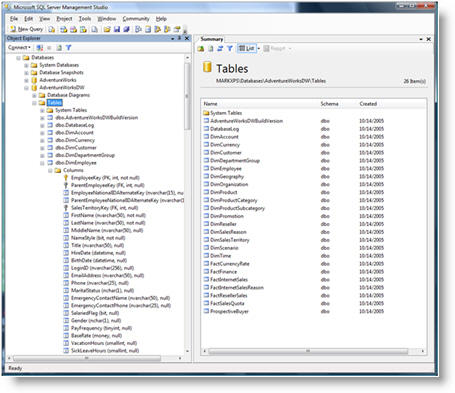Open the File menu

point(14,19)
